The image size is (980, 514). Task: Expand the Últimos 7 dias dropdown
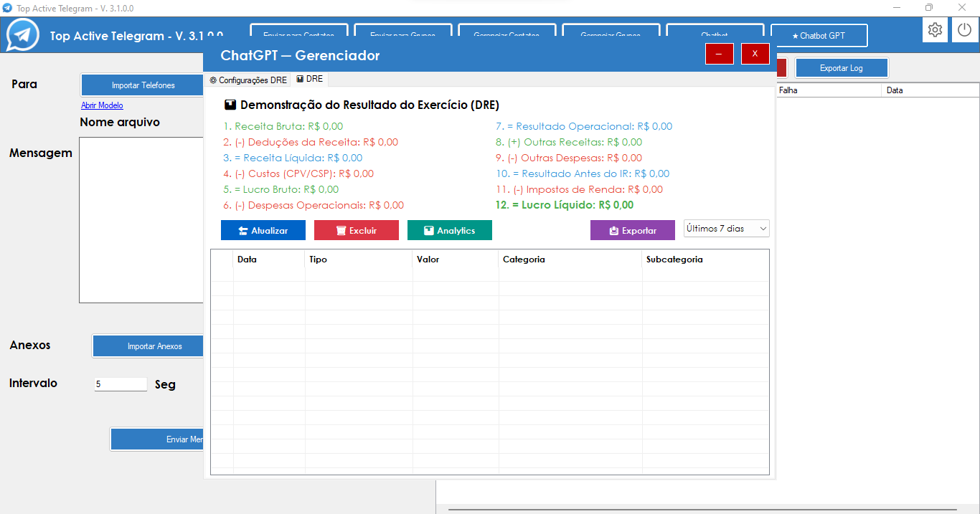click(x=726, y=229)
